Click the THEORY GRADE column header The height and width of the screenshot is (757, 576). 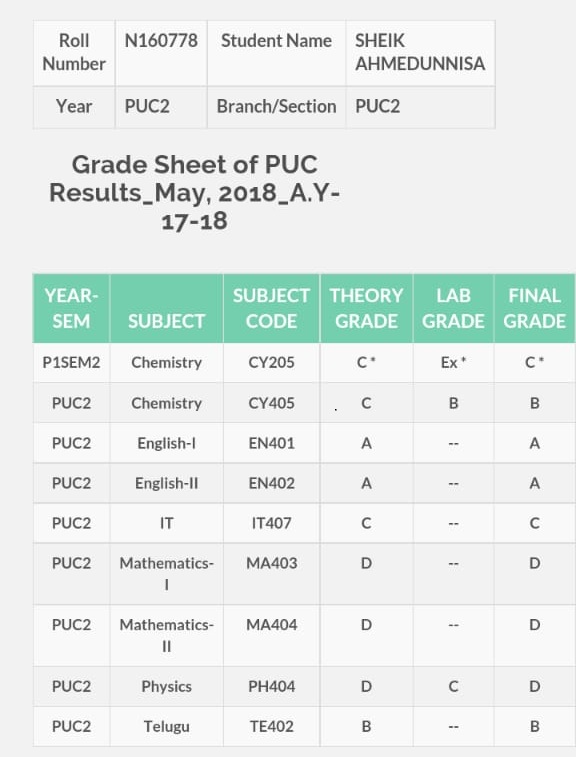(366, 308)
